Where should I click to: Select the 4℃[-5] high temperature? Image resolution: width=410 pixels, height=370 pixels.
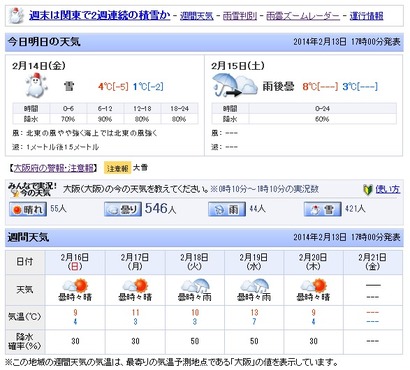pyautogui.click(x=113, y=87)
